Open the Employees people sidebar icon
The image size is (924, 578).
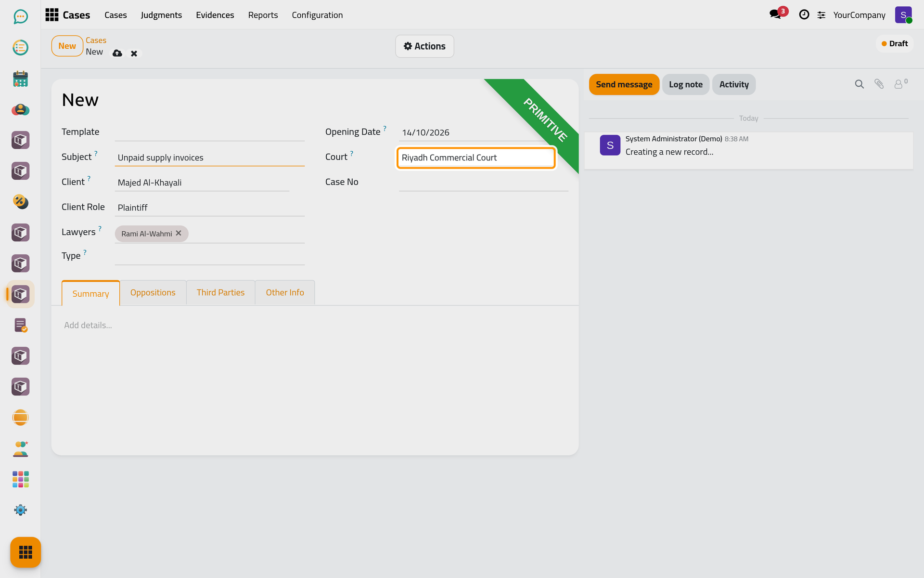click(x=20, y=448)
